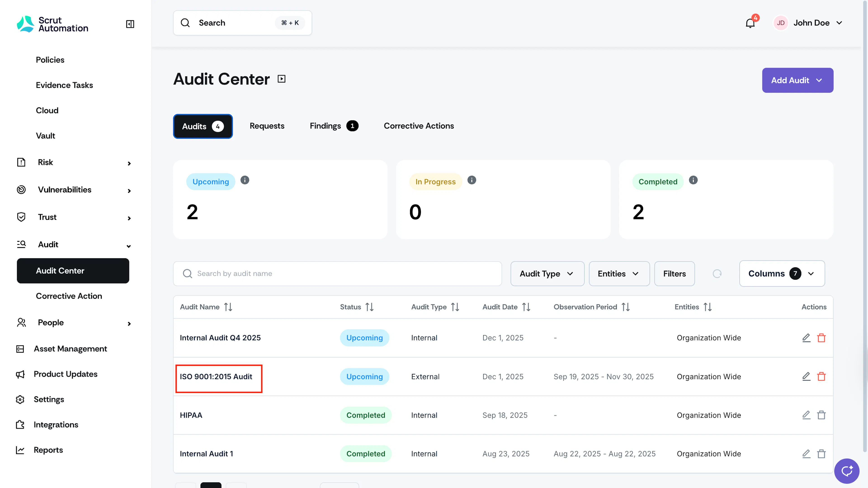Edit the ISO 9001:2015 Audit row
Viewport: 868px width, 488px height.
coord(806,377)
